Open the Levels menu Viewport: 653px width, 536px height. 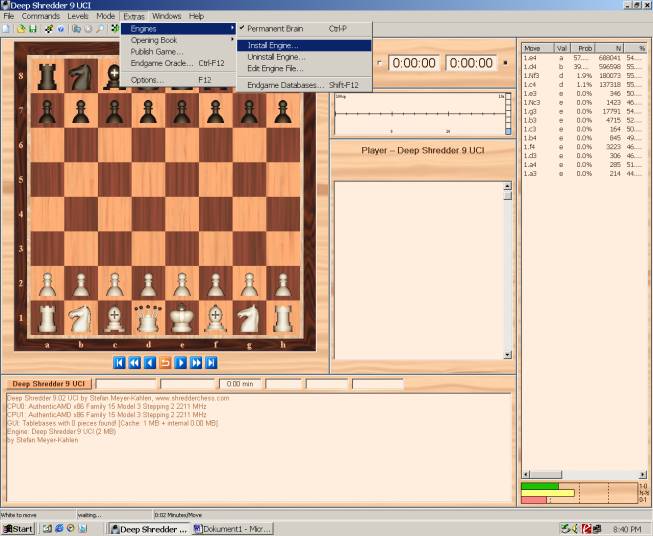tap(78, 16)
